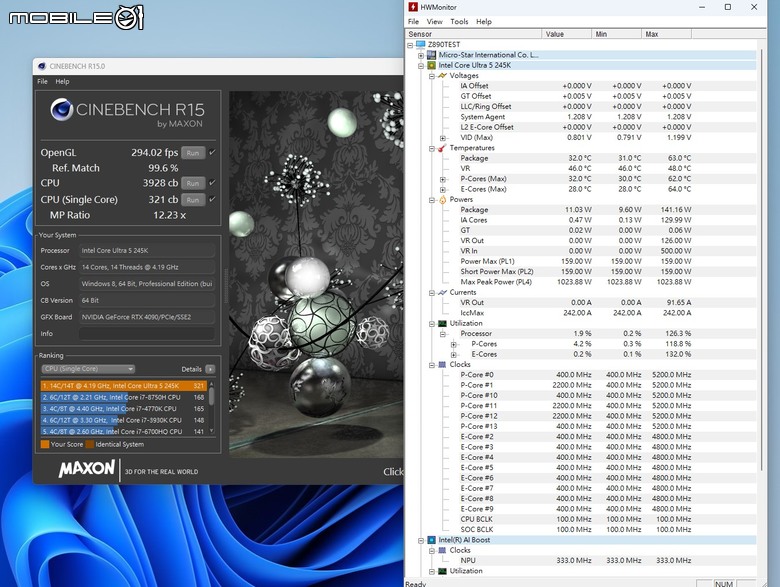Collapse the Intel(R) AI Boost node
The width and height of the screenshot is (780, 587).
click(421, 540)
